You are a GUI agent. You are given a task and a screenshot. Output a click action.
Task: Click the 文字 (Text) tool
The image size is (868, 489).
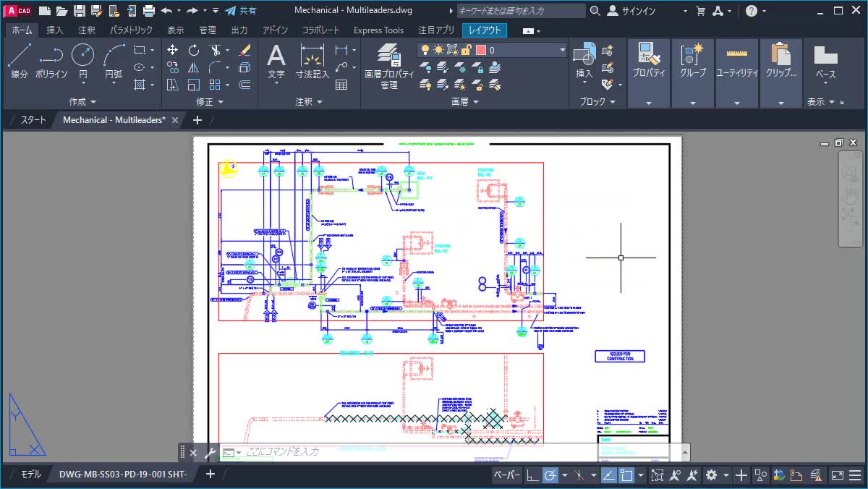(x=276, y=61)
